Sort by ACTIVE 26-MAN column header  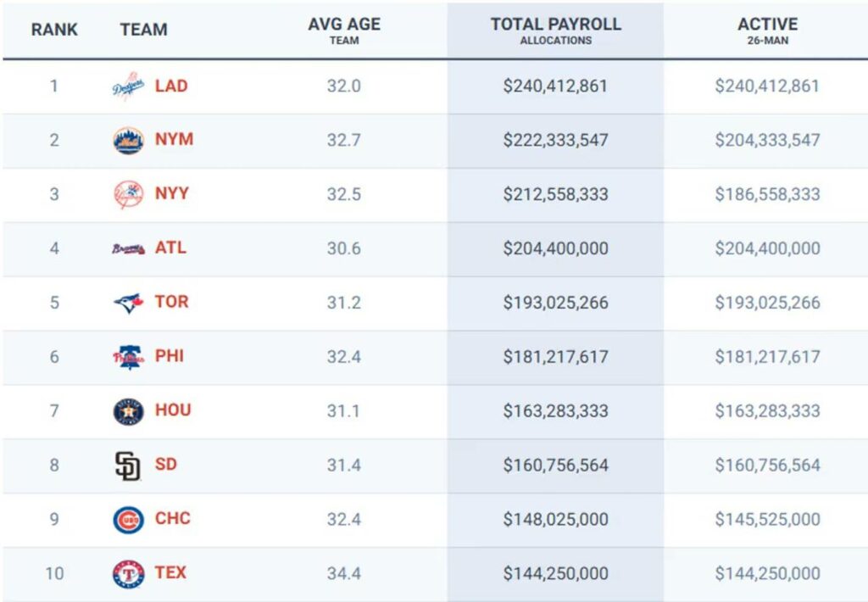pos(767,31)
